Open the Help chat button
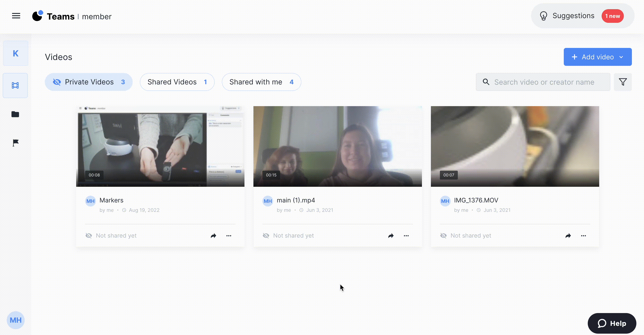Image resolution: width=644 pixels, height=335 pixels. pos(612,323)
